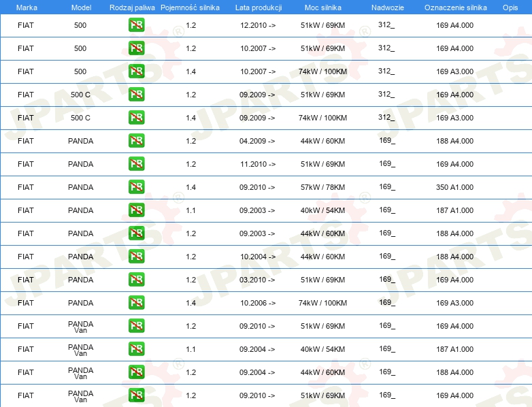Click 74kW / 100KM in the PANDA 10.2006 row
532x407 pixels.
(x=322, y=303)
